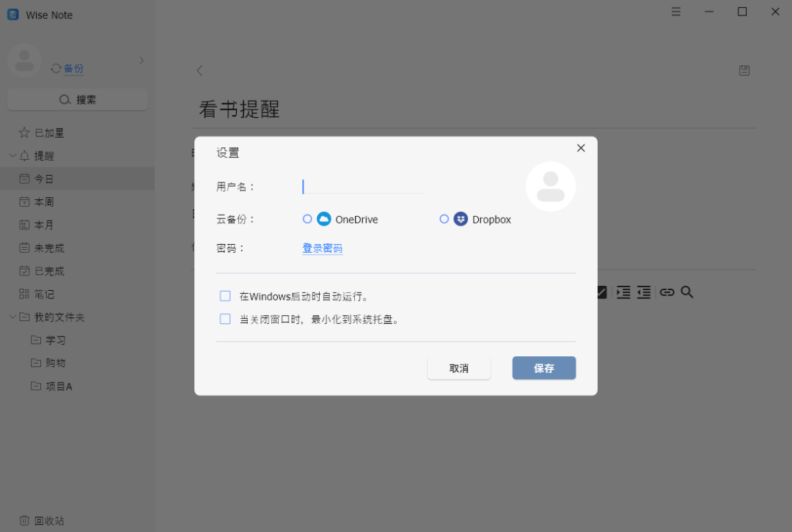The image size is (792, 532).
Task: Expand the profile panel with the chevron
Action: click(x=141, y=61)
